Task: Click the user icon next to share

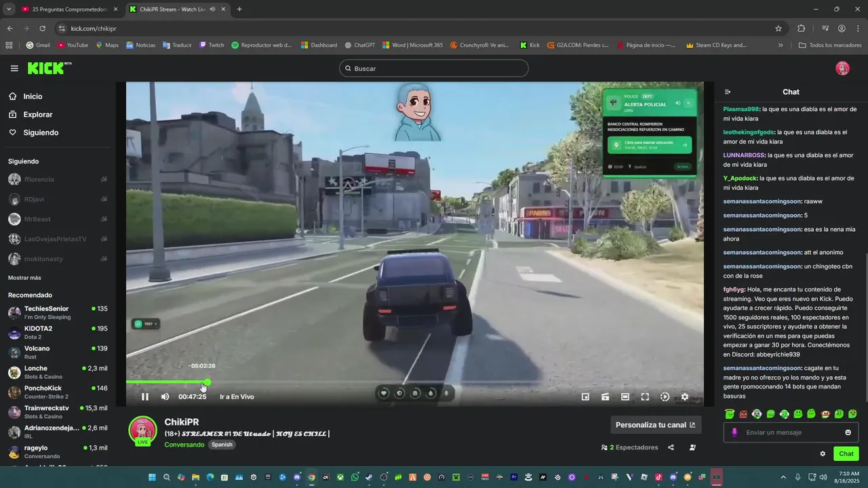Action: point(692,447)
